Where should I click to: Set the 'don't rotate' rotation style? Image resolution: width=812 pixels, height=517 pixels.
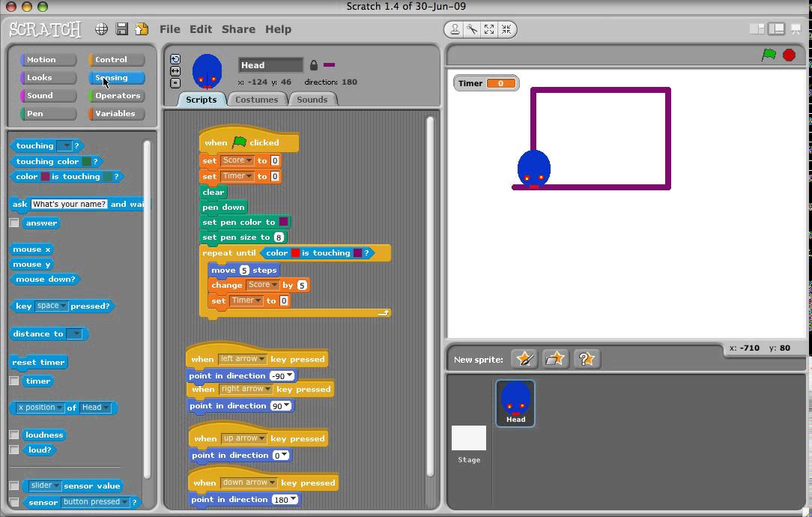[175, 83]
